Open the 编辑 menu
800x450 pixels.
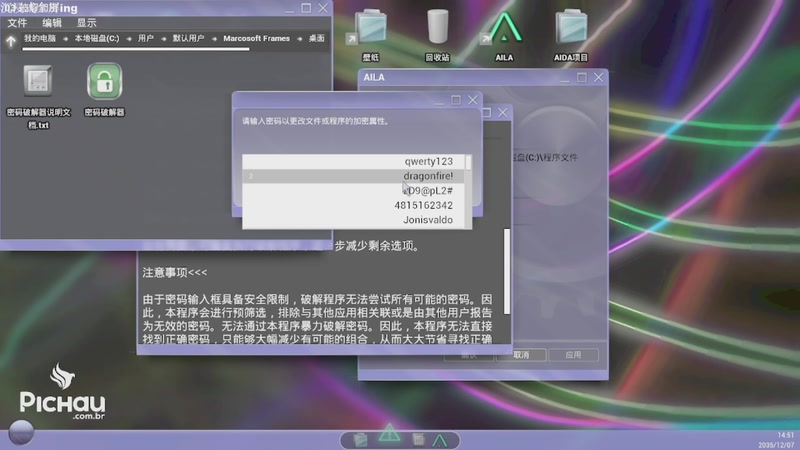click(52, 23)
